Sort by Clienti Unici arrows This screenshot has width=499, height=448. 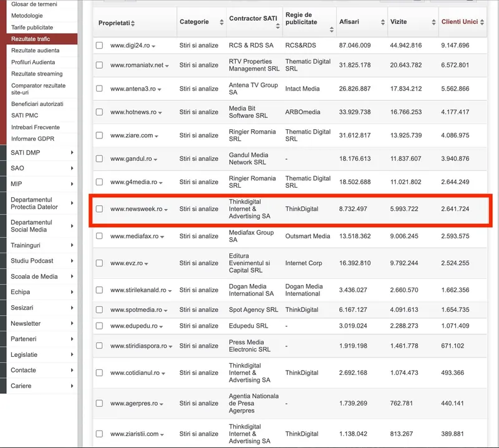482,22
